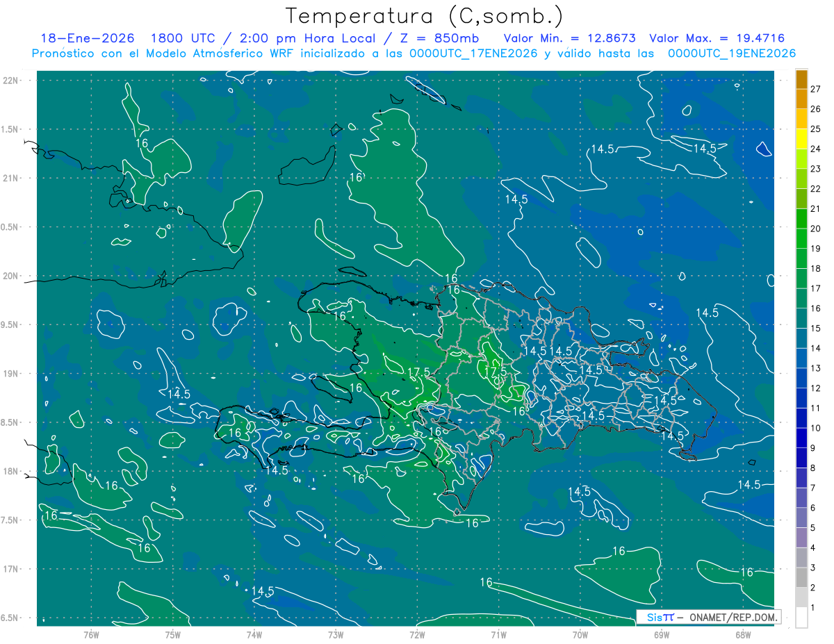The height and width of the screenshot is (644, 834).
Task: Click the green colorbar swatch between 19 and 20
Action: (x=801, y=238)
